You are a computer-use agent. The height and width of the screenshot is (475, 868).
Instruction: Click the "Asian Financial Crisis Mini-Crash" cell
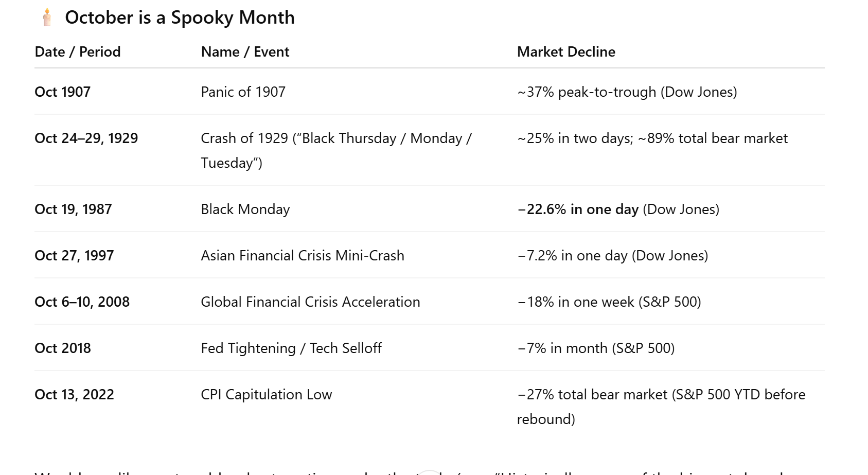click(302, 256)
